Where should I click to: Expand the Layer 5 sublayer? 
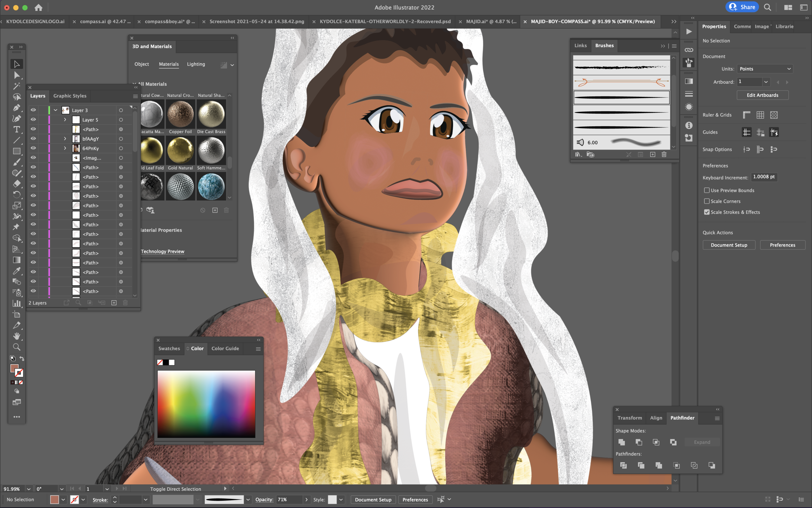click(65, 120)
